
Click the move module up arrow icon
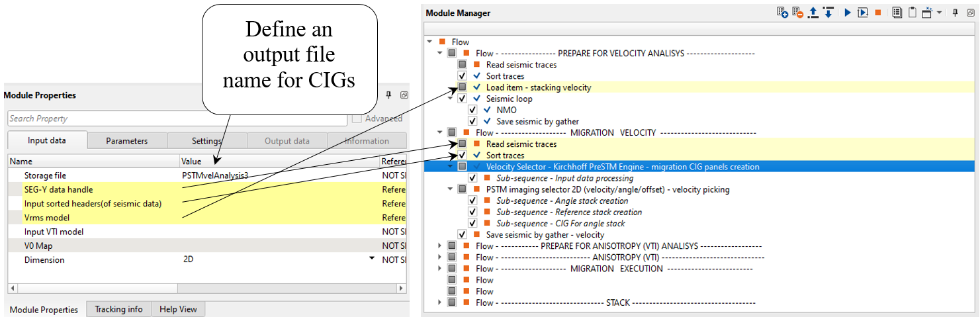813,13
